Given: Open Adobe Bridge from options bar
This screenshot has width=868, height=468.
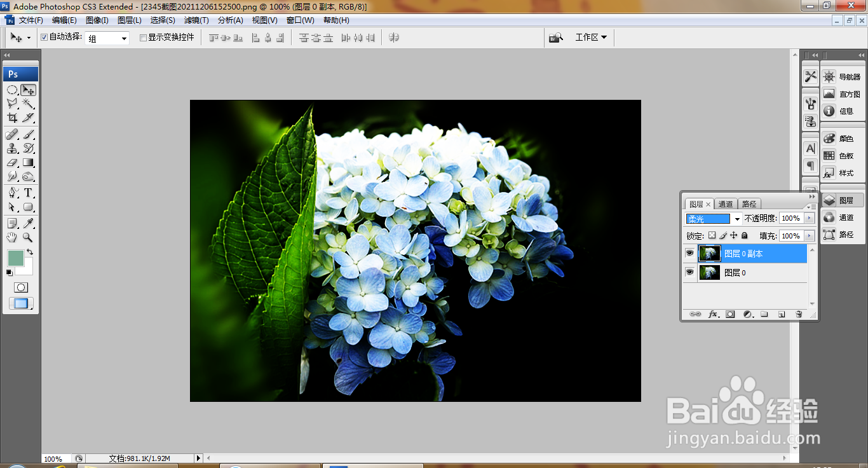Looking at the screenshot, I should pos(556,38).
